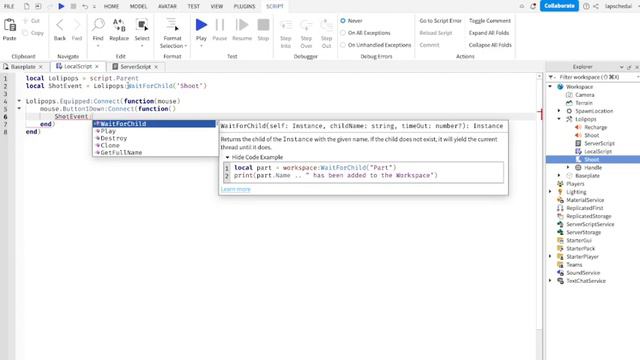
Task: Click Expand All Folds
Action: (x=489, y=33)
